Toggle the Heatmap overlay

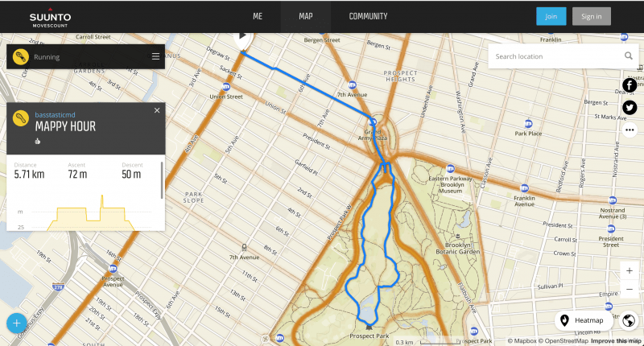pyautogui.click(x=584, y=321)
